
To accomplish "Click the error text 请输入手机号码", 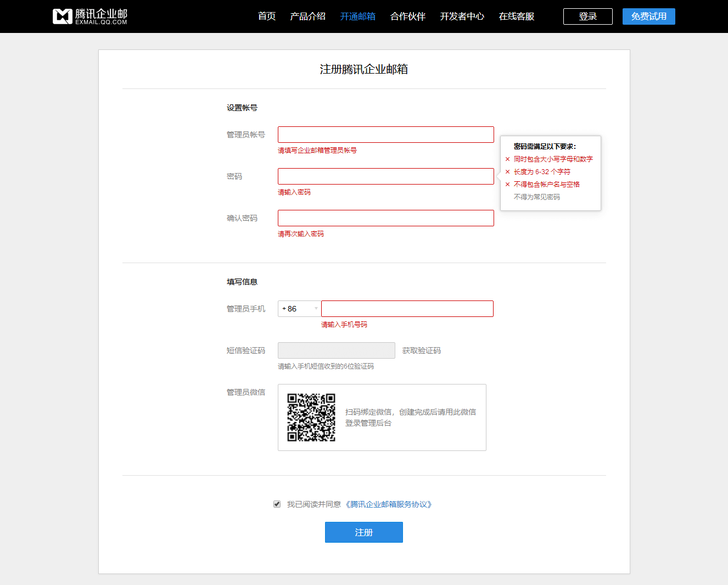I will 344,325.
